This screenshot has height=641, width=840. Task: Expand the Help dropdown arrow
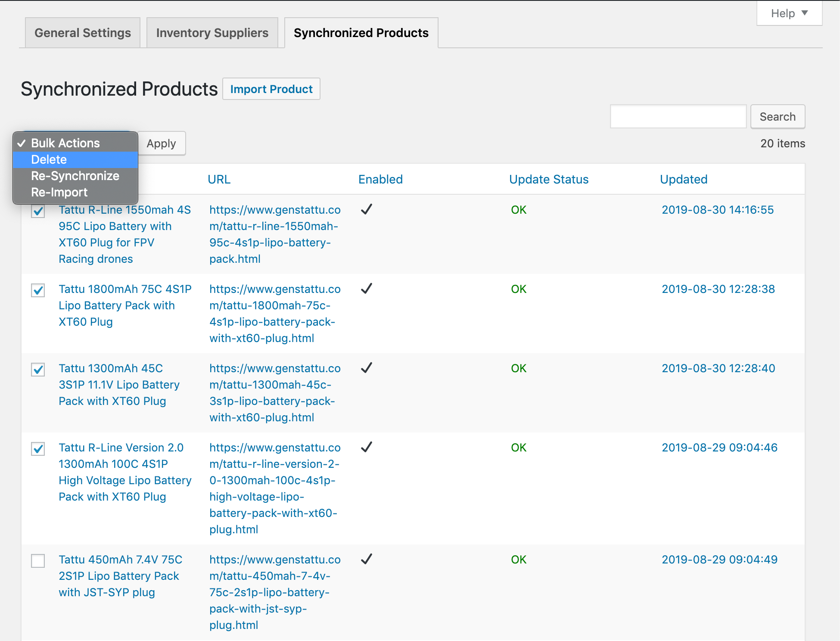tap(804, 13)
